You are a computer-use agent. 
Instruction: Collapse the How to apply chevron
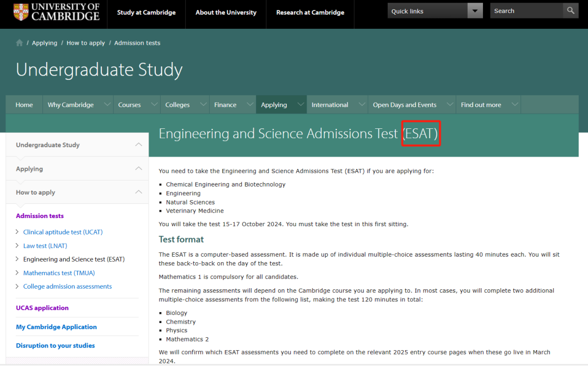point(138,192)
